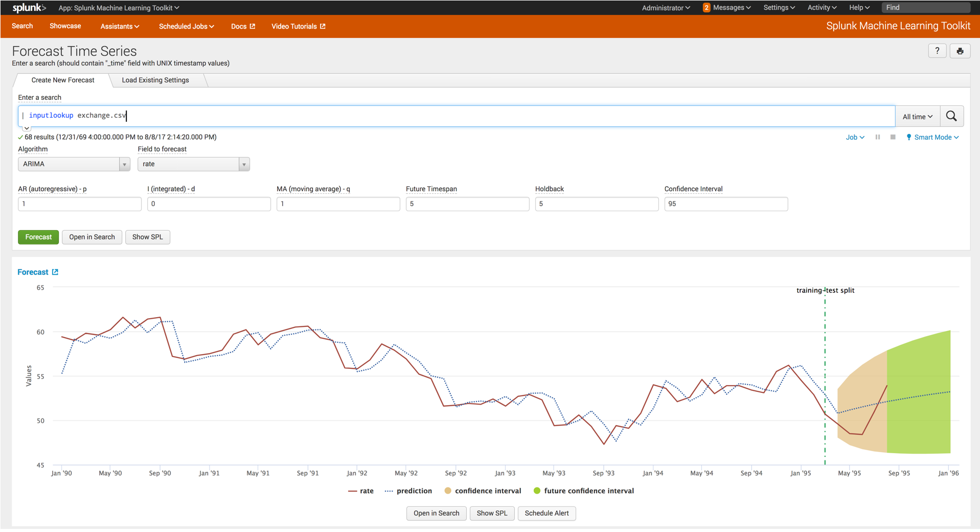Open Forecast panel external link icon
Image resolution: width=980 pixels, height=532 pixels.
(55, 272)
